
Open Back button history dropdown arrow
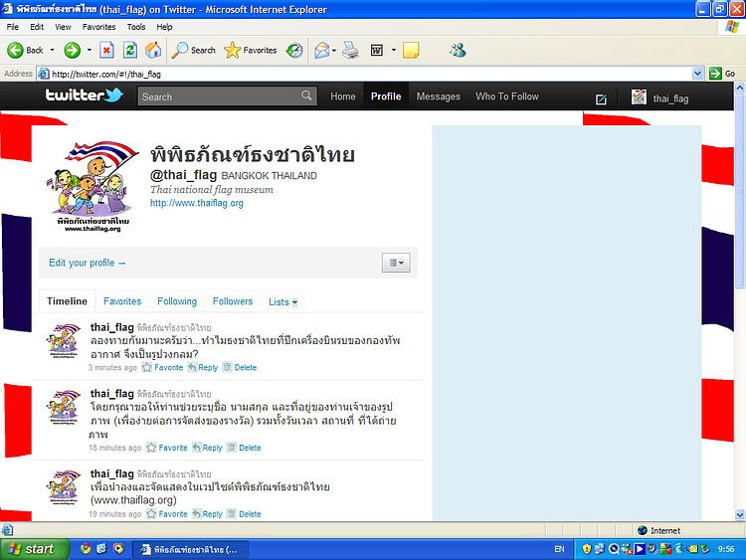(x=53, y=50)
